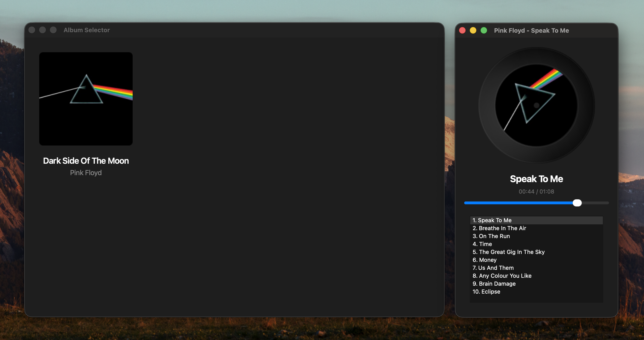Select track 1. Speak To Me
The image size is (644, 340).
(492, 220)
